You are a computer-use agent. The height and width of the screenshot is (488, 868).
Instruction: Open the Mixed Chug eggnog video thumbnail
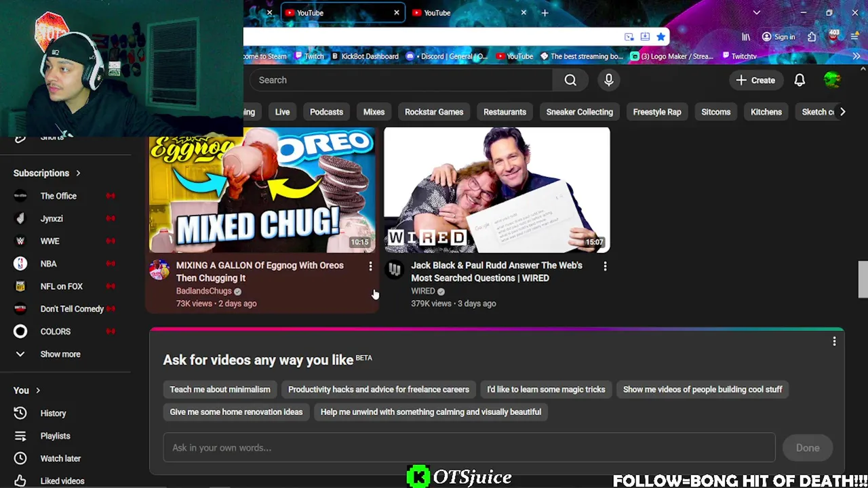pyautogui.click(x=262, y=189)
